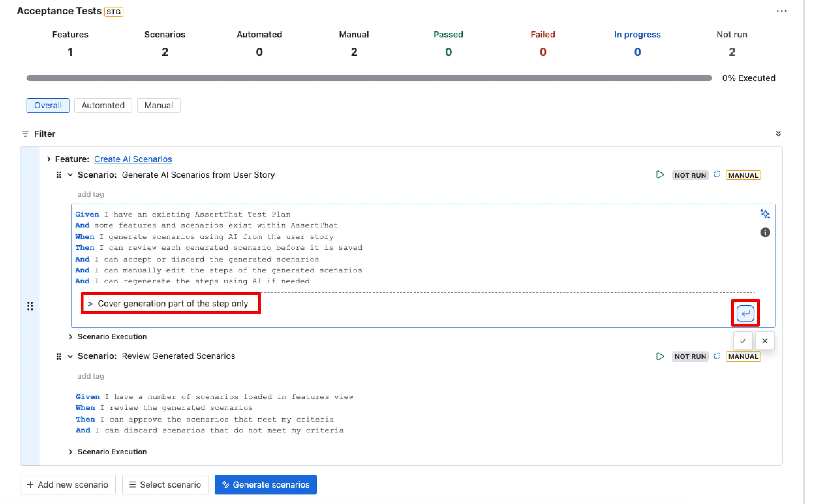Expand the first Scenario Execution section
This screenshot has width=813, height=504.
[70, 336]
